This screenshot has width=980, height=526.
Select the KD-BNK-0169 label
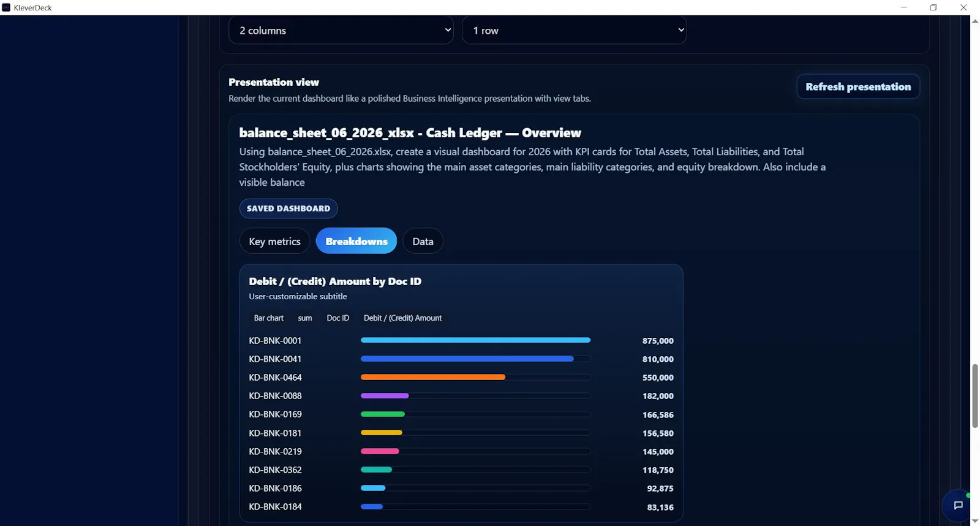(275, 414)
